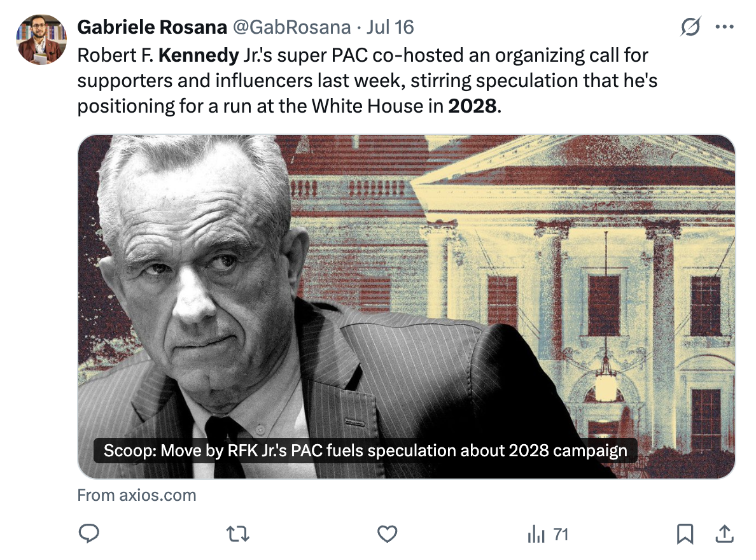Like the tweet with the heart icon

coord(387,534)
